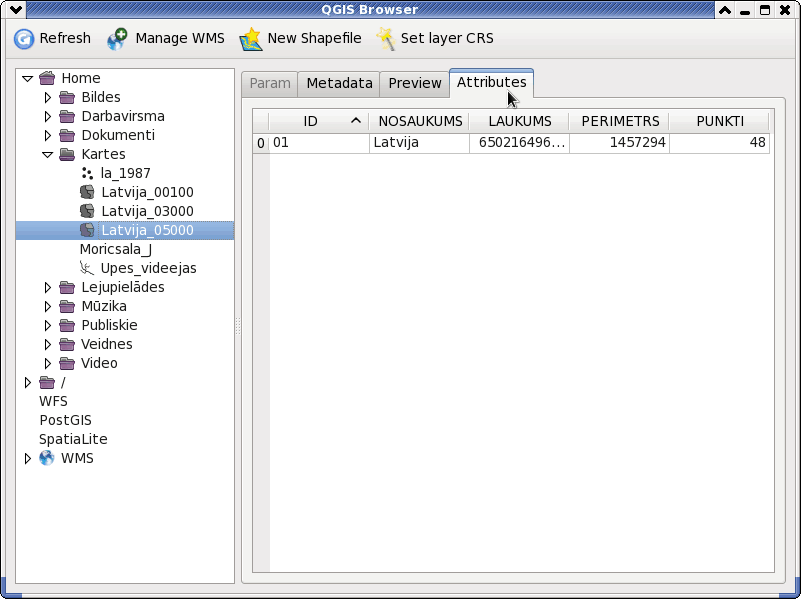
Task: Click the polygon icon of Latvija_03000
Action: (87, 211)
